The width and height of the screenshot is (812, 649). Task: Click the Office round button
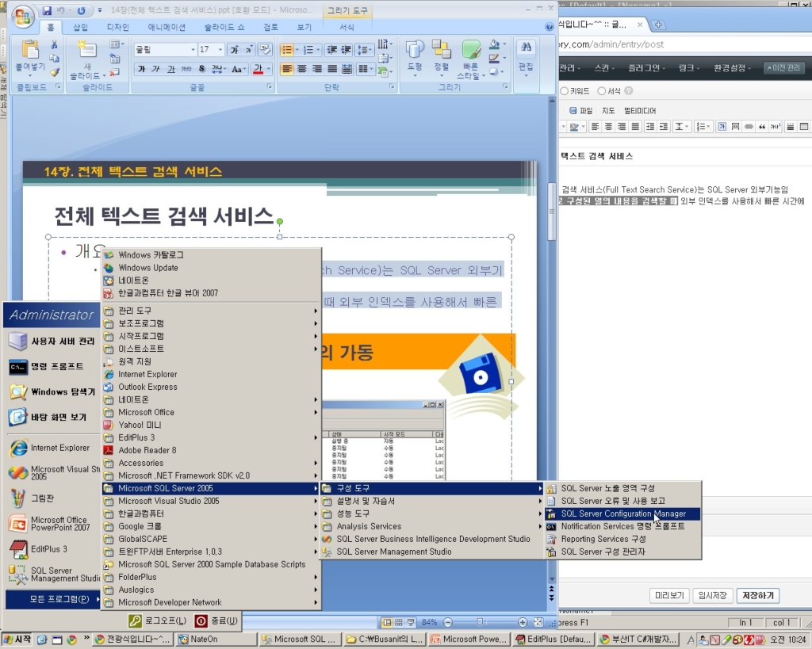[x=21, y=17]
